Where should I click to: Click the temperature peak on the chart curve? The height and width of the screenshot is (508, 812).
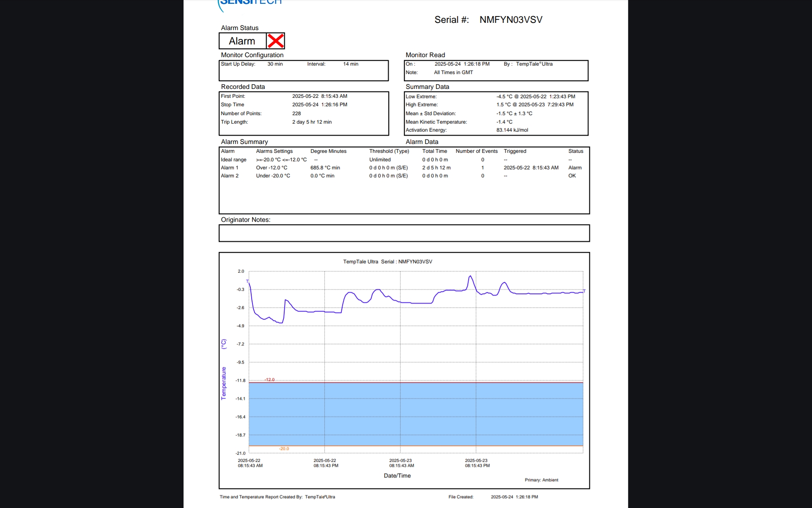click(x=470, y=276)
